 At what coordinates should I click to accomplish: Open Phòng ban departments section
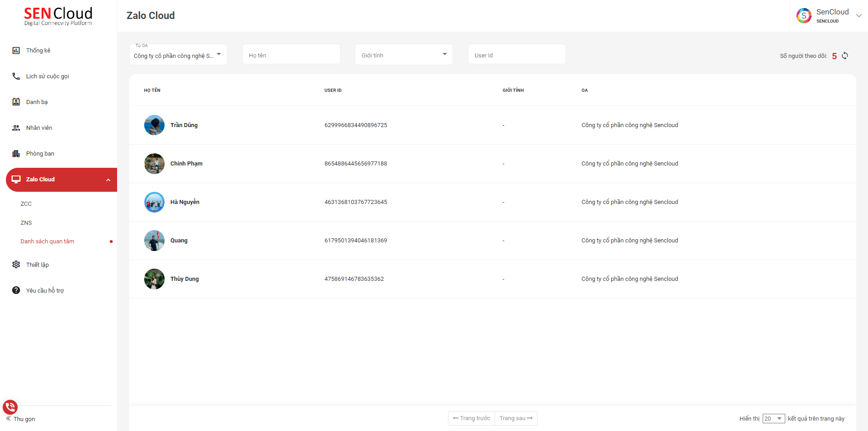point(40,154)
